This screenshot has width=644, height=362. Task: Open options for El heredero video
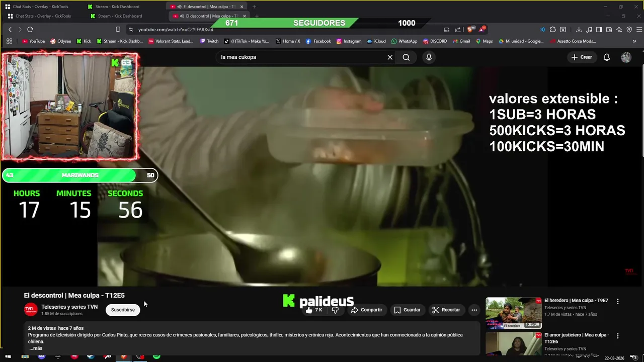point(618,301)
